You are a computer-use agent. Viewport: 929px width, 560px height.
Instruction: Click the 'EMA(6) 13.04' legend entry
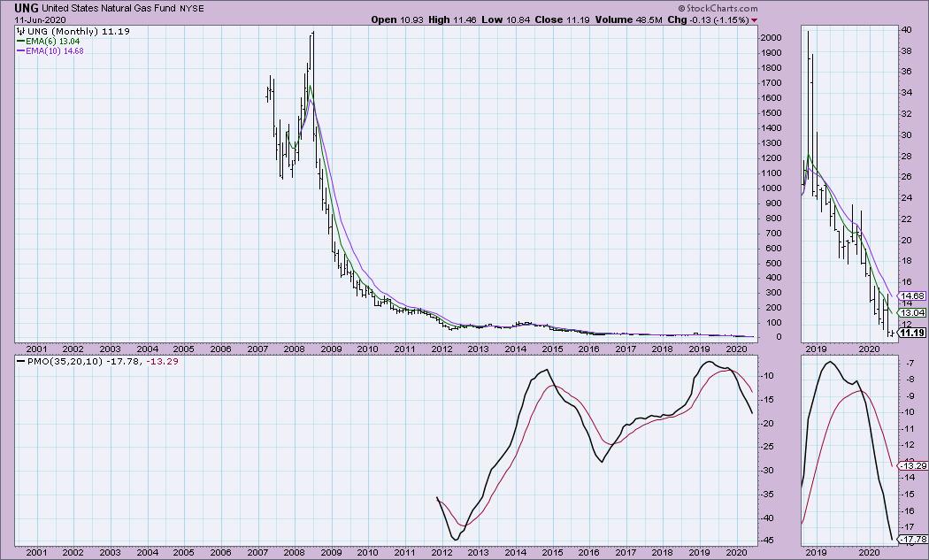click(x=53, y=42)
